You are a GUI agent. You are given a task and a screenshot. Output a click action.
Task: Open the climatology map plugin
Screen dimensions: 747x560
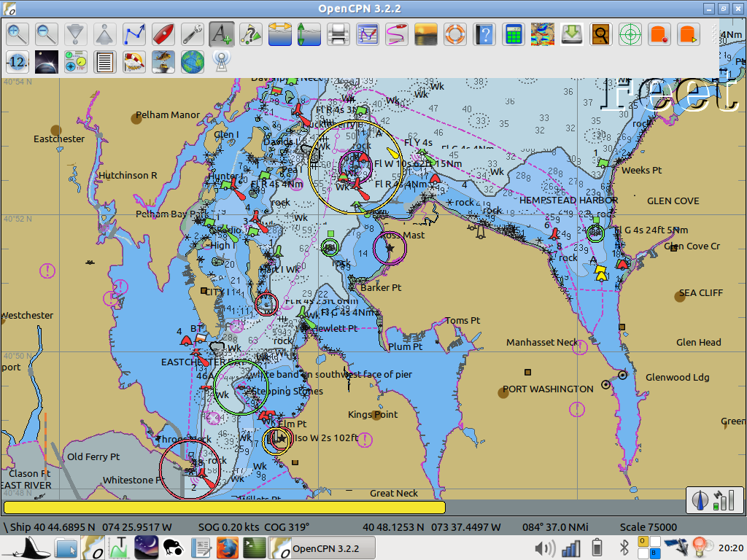tap(543, 34)
